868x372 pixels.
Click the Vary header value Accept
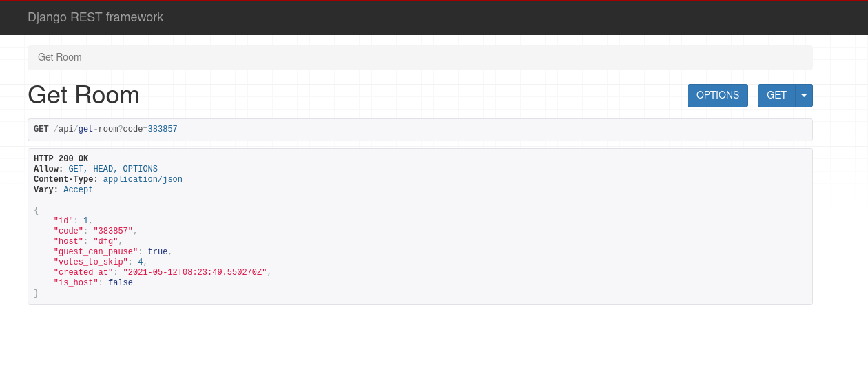[79, 190]
